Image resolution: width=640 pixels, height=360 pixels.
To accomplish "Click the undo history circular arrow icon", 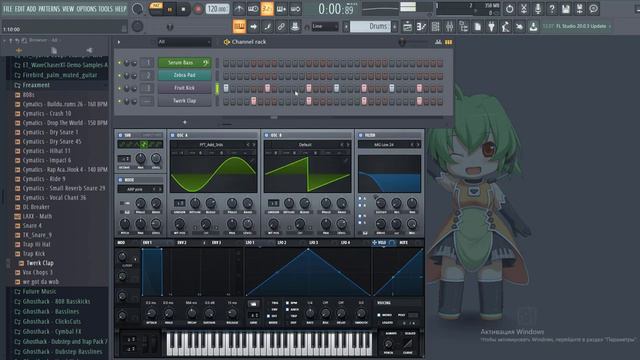I will tap(509, 9).
